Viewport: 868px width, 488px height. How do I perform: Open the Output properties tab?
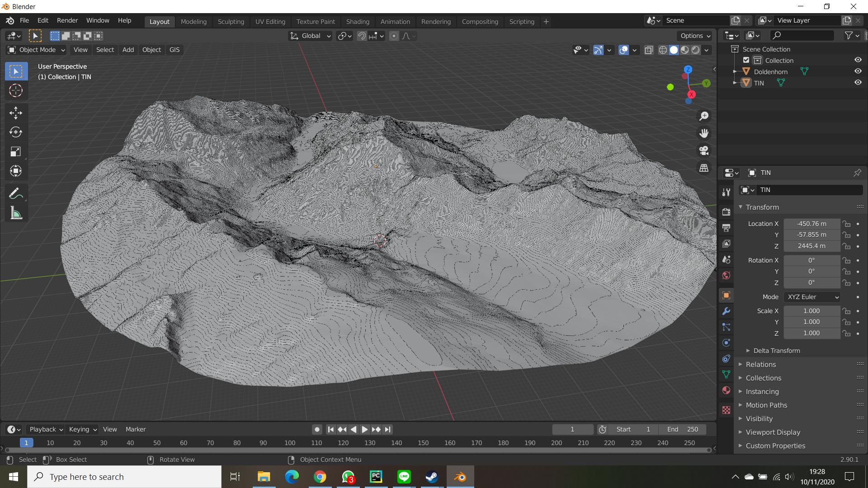[x=726, y=228]
